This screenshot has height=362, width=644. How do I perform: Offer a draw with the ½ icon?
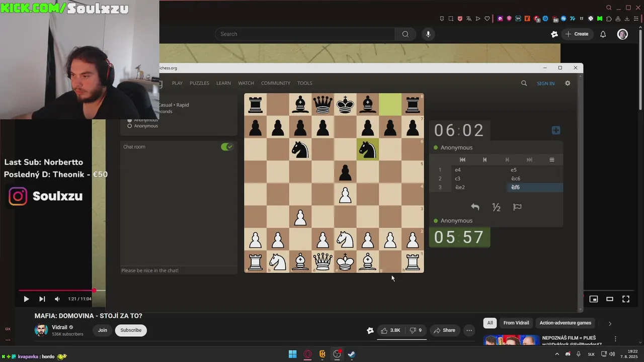tap(496, 207)
